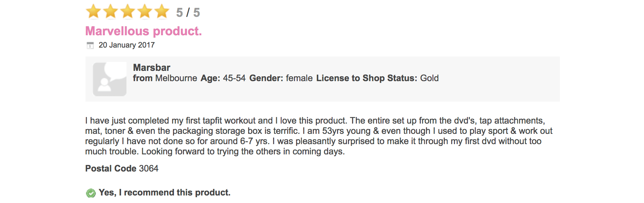The image size is (644, 203).
Task: Click Yes, I recommend this product text
Action: tap(164, 192)
